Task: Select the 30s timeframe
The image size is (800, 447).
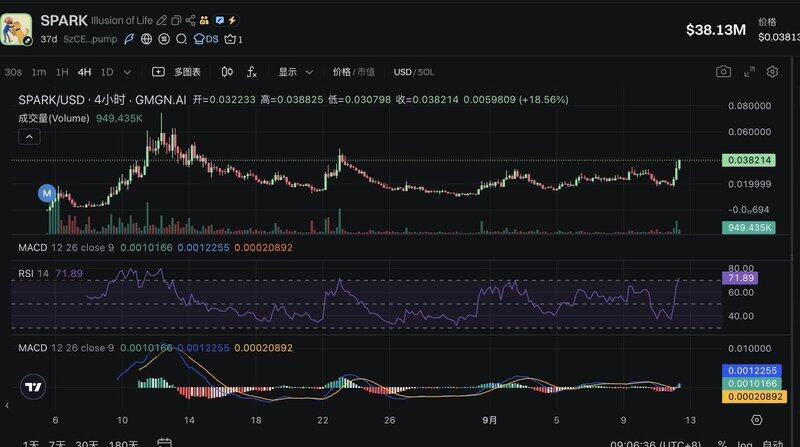Action: tap(13, 72)
